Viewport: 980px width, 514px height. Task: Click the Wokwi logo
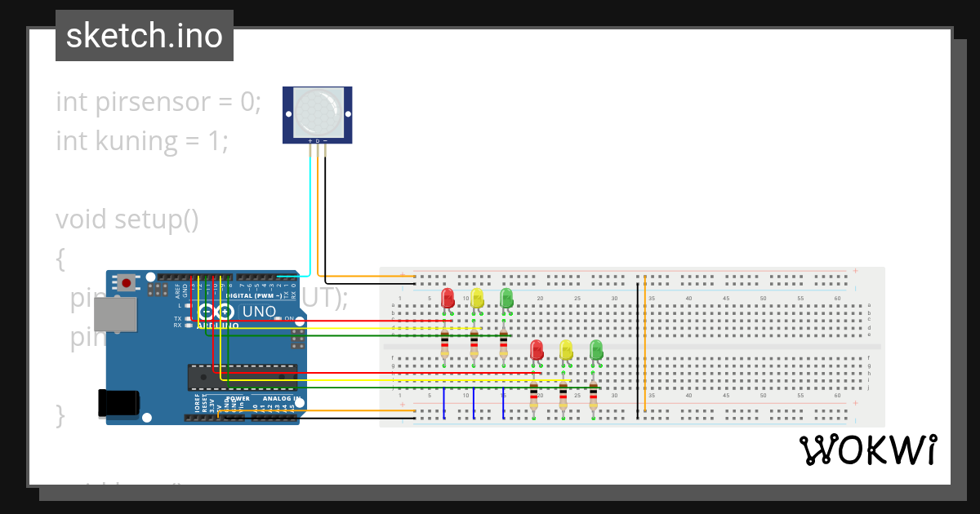click(x=868, y=450)
